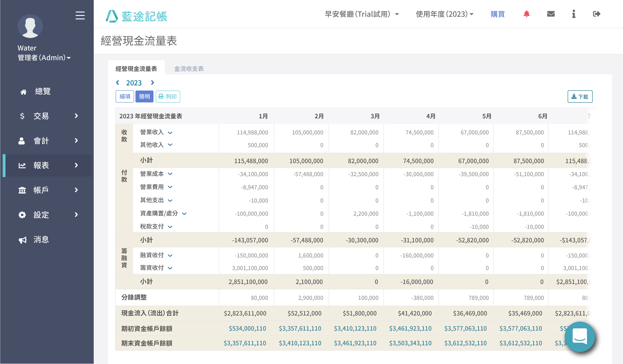
Task: Switch to the 金流收支表 tab
Action: (189, 69)
